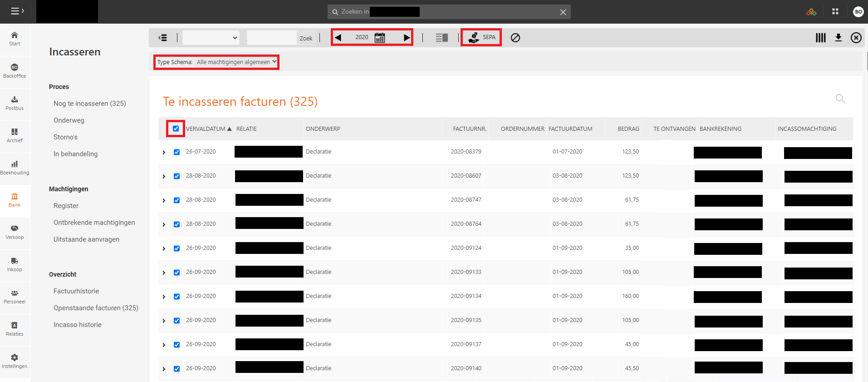Open the Type Schema dropdown
The width and height of the screenshot is (868, 382).
(236, 62)
